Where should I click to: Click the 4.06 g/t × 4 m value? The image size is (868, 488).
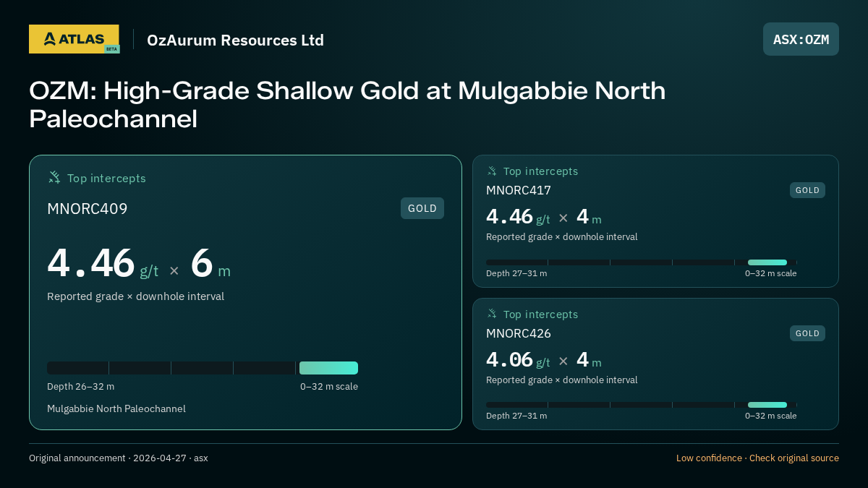544,359
